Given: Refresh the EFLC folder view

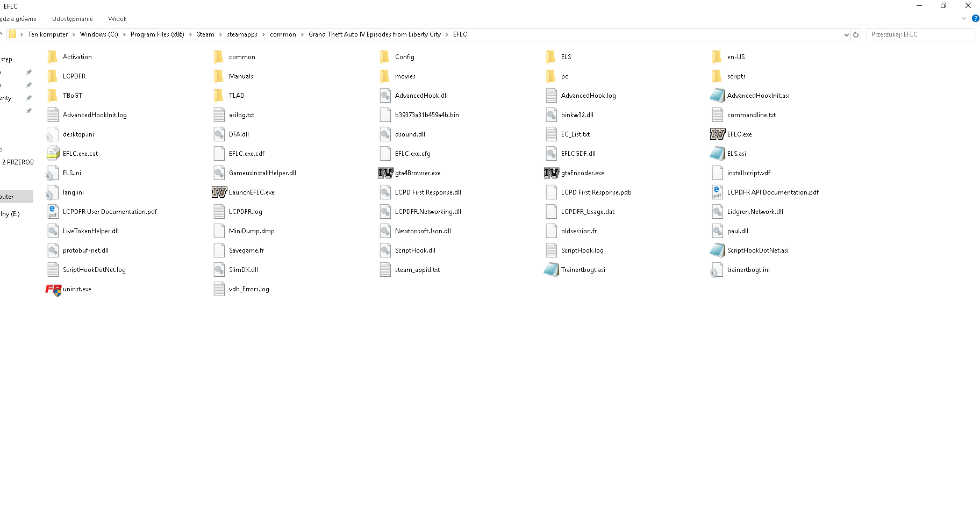Looking at the screenshot, I should pyautogui.click(x=856, y=34).
